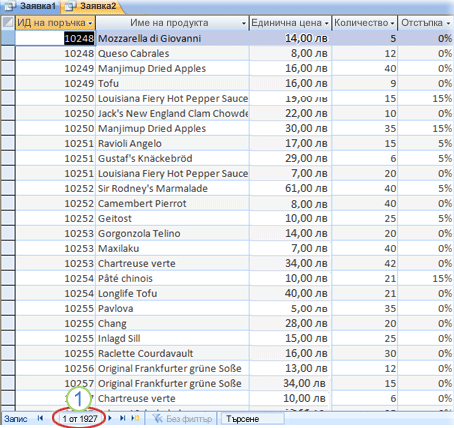Select row selector for Queso Cabrales
Screen dimensions: 454x428
pos(8,53)
